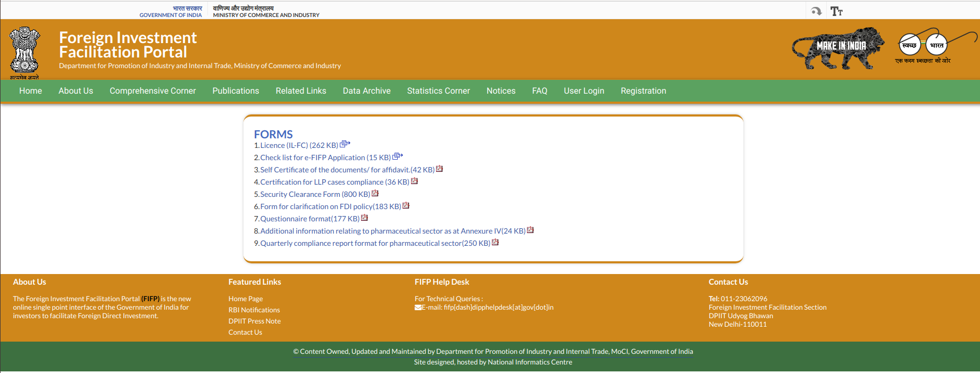The height and width of the screenshot is (373, 980).
Task: Click the FIFP Help Desk footer heading
Action: click(442, 282)
